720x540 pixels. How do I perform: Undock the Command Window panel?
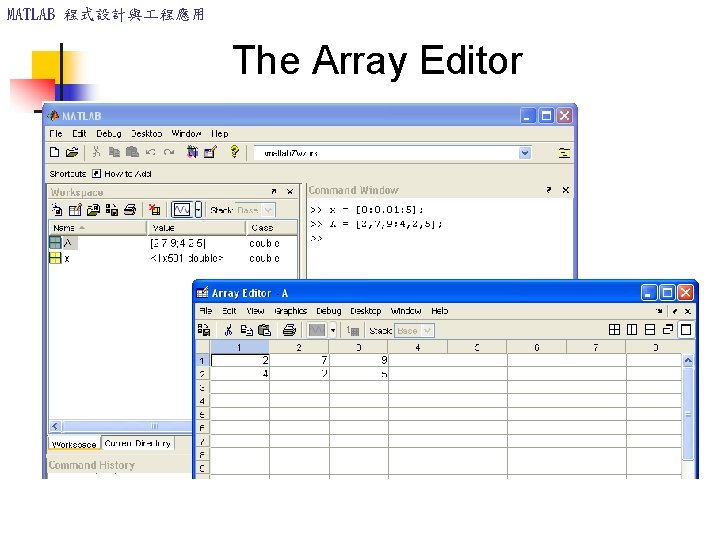549,190
